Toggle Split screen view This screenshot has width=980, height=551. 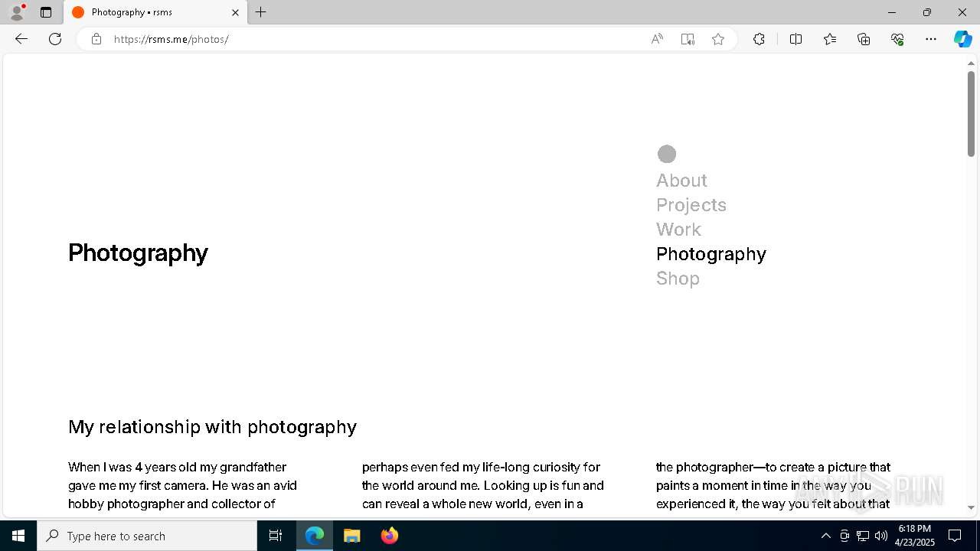[x=795, y=39]
